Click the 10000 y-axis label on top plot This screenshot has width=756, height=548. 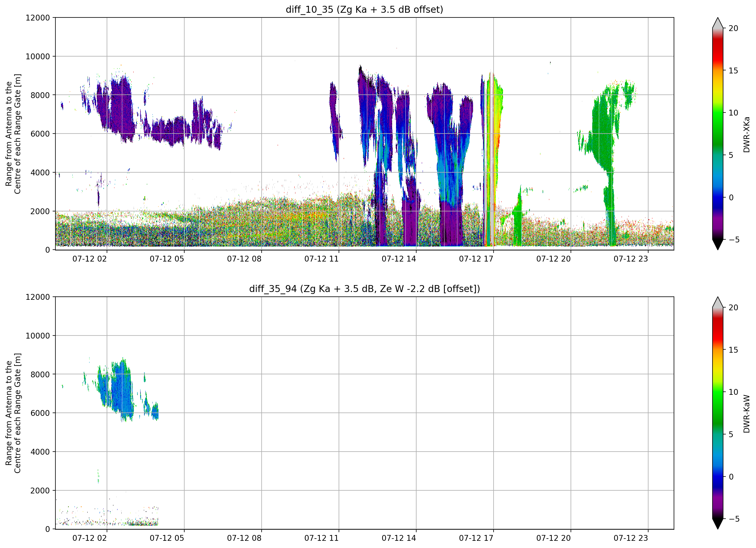[x=38, y=57]
